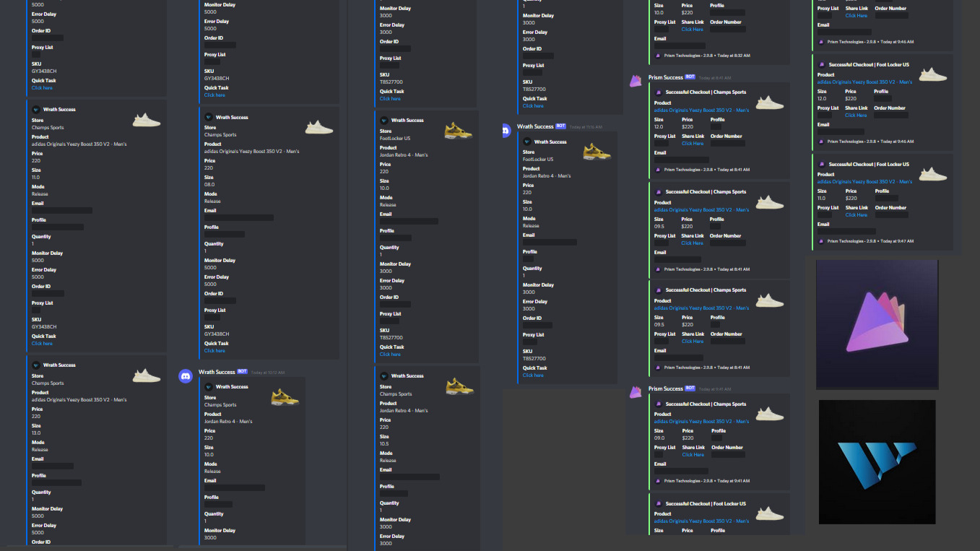Open the Prism avatar beside the 8:41 AM message header
The image size is (980, 551).
pyautogui.click(x=636, y=81)
